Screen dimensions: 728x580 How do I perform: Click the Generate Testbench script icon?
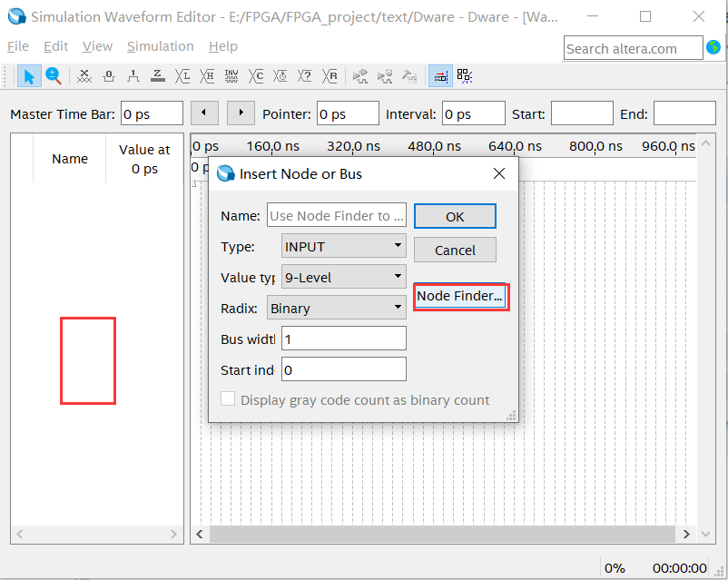pyautogui.click(x=409, y=76)
